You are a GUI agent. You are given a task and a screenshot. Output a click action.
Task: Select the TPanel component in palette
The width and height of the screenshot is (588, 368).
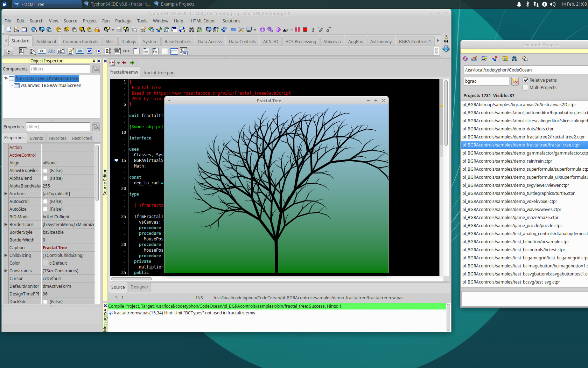[165, 51]
